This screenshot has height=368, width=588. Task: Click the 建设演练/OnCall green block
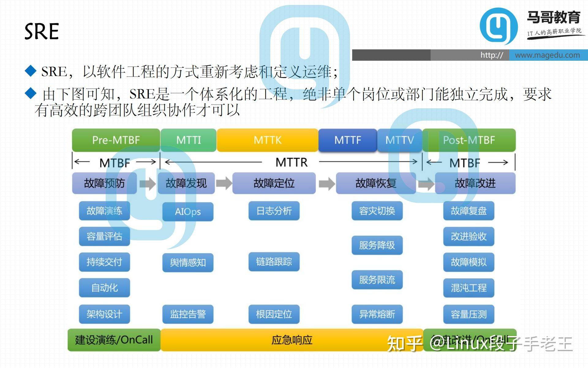click(x=113, y=339)
